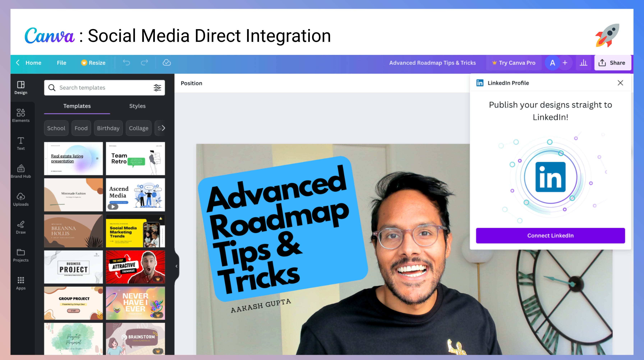Choose the Project Proposal watercolor template
Viewport: 644px width, 360px height.
tap(73, 339)
